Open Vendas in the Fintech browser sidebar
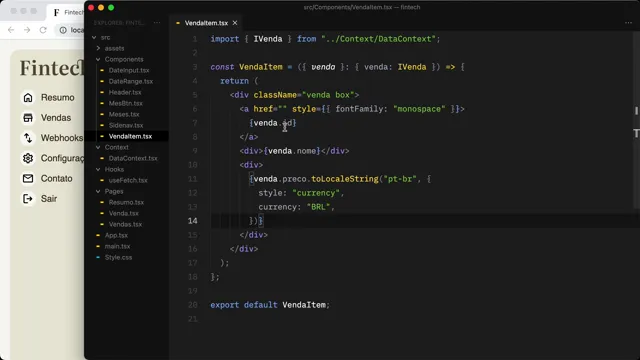 coord(56,118)
